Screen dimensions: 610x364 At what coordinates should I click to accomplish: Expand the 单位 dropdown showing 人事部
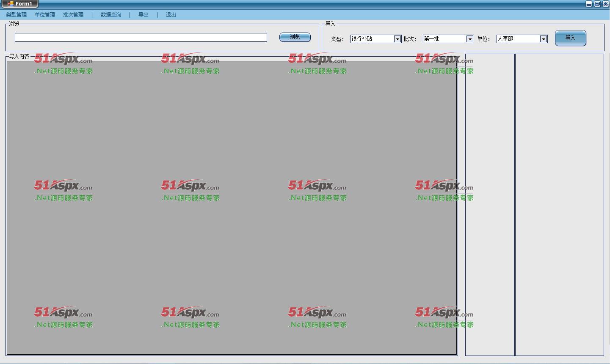(544, 39)
